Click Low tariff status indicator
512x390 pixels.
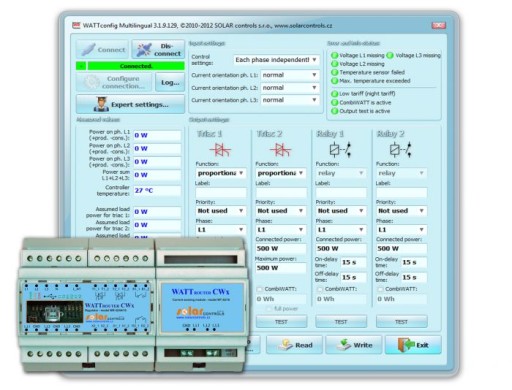334,94
